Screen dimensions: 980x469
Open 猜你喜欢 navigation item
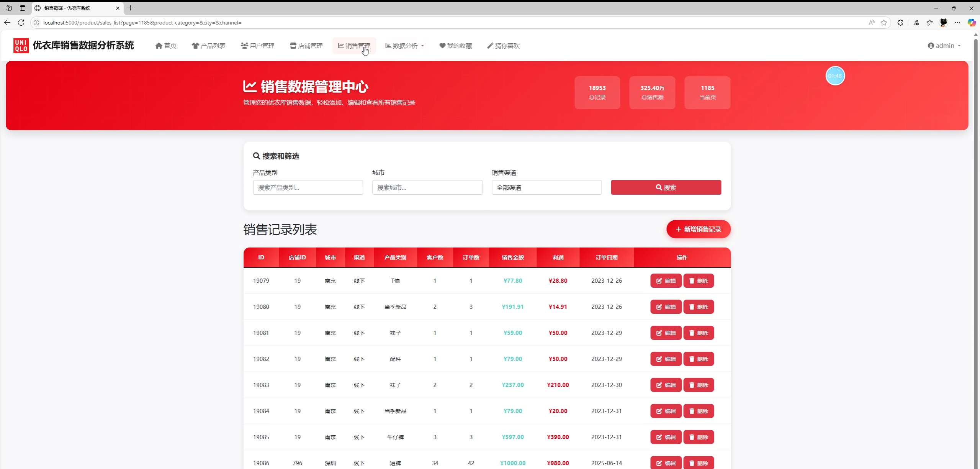tap(504, 46)
